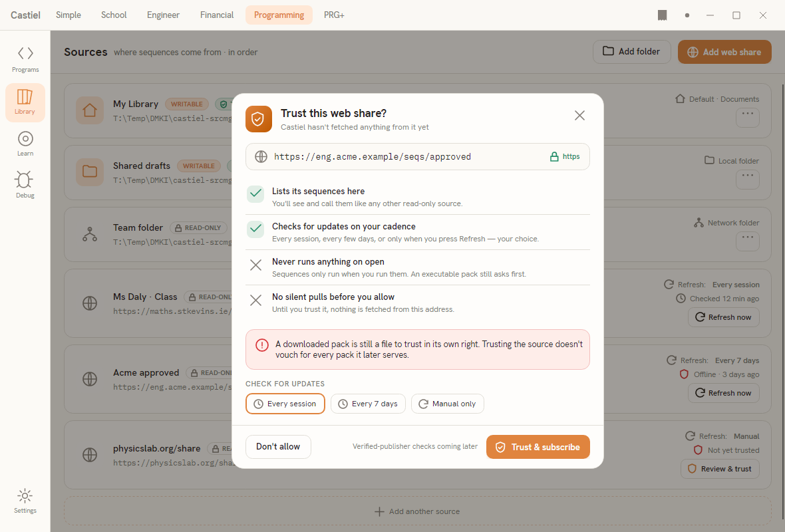The width and height of the screenshot is (785, 532).
Task: Click Add another source
Action: pyautogui.click(x=418, y=511)
